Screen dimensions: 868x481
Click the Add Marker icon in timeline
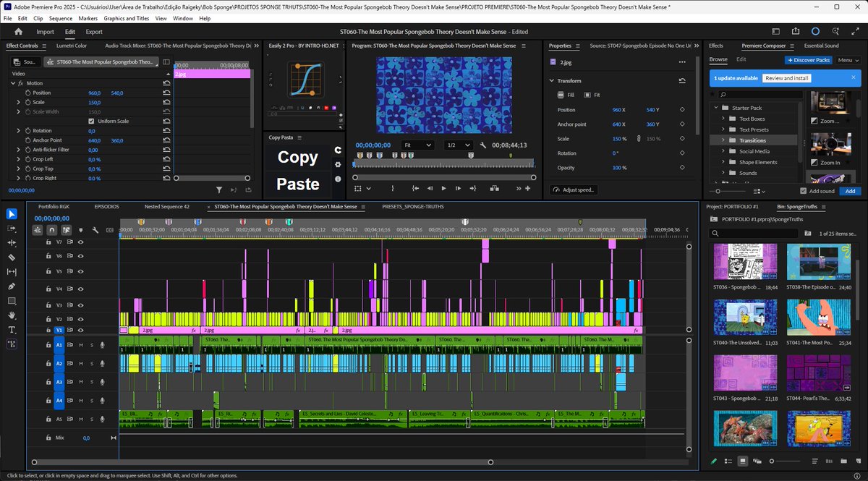click(80, 230)
